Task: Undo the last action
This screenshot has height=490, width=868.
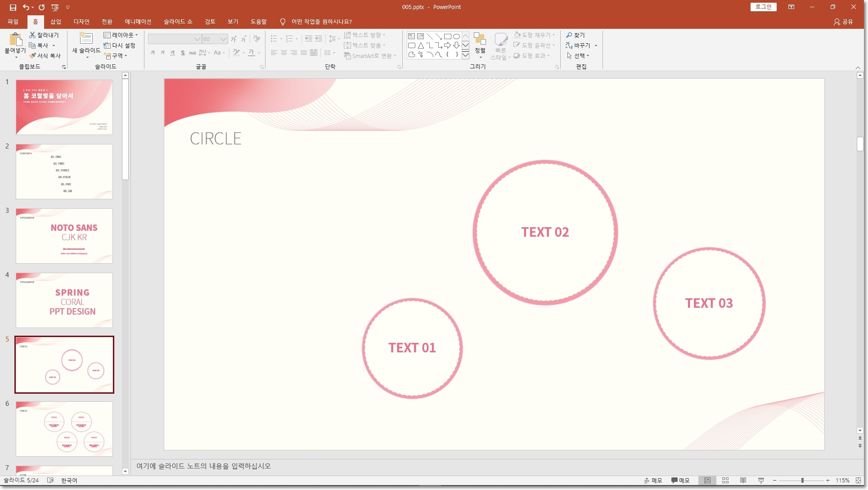Action: pyautogui.click(x=26, y=7)
